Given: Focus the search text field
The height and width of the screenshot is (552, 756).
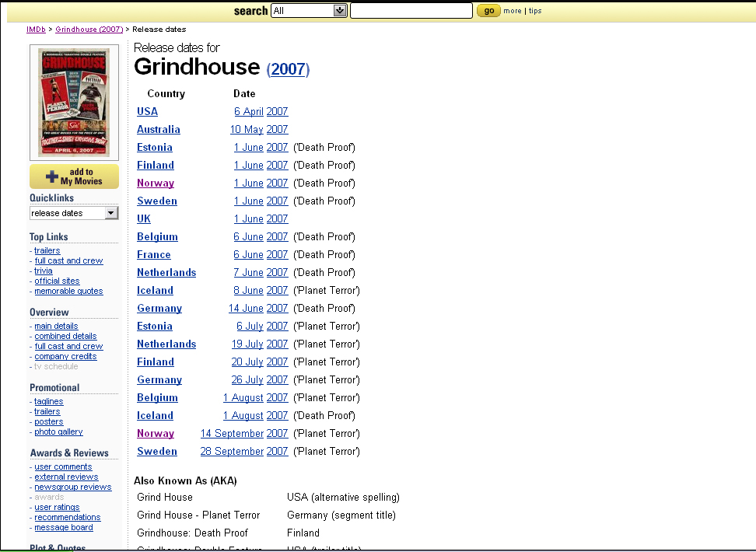Looking at the screenshot, I should (411, 11).
